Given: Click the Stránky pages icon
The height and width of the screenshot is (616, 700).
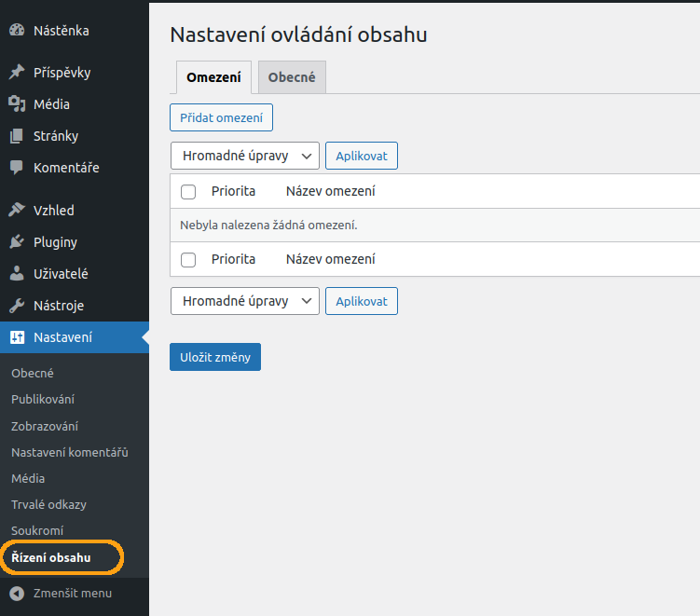Looking at the screenshot, I should (x=17, y=136).
